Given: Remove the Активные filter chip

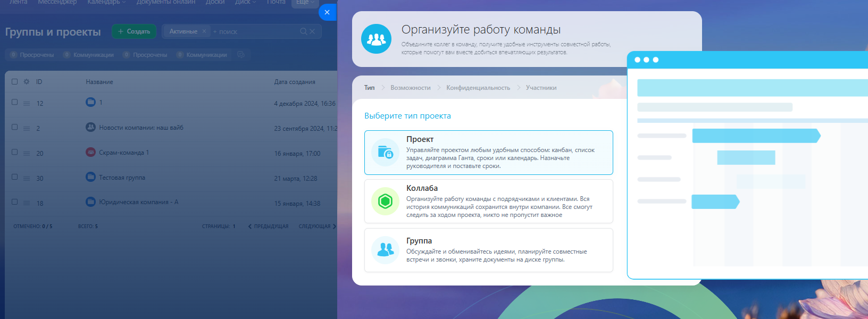Looking at the screenshot, I should click(204, 31).
